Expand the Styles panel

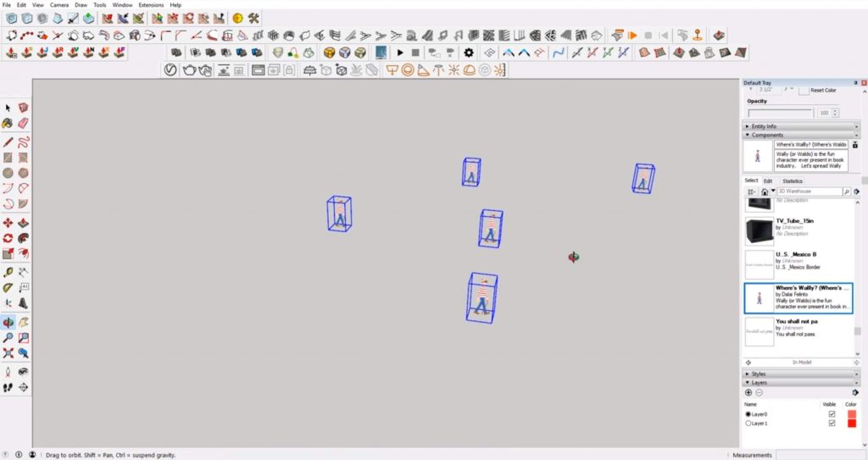(748, 374)
